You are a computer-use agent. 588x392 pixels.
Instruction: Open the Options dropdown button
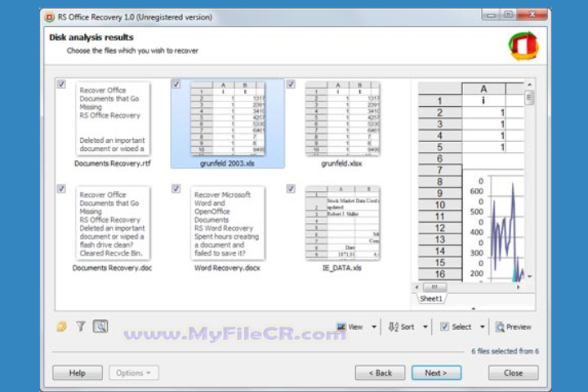[x=134, y=373]
